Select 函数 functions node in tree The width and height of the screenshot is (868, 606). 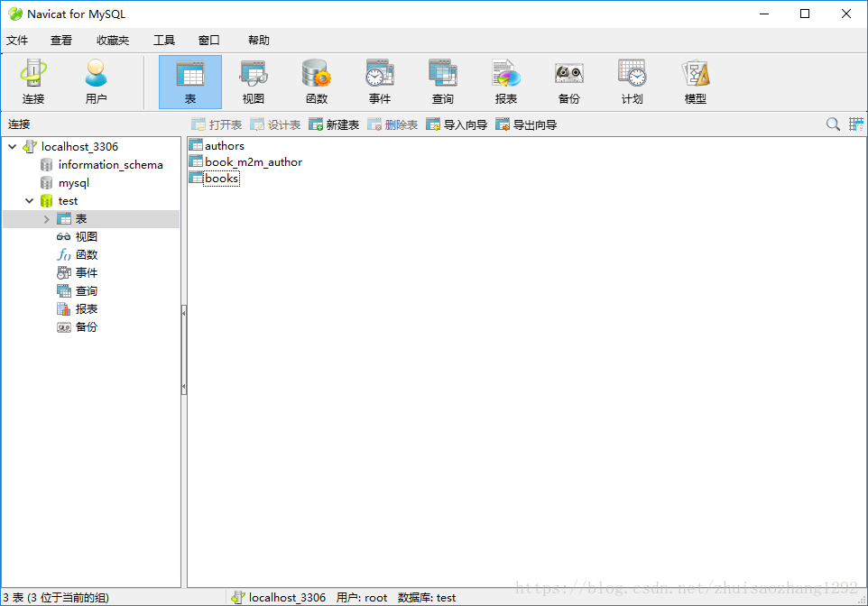(87, 254)
